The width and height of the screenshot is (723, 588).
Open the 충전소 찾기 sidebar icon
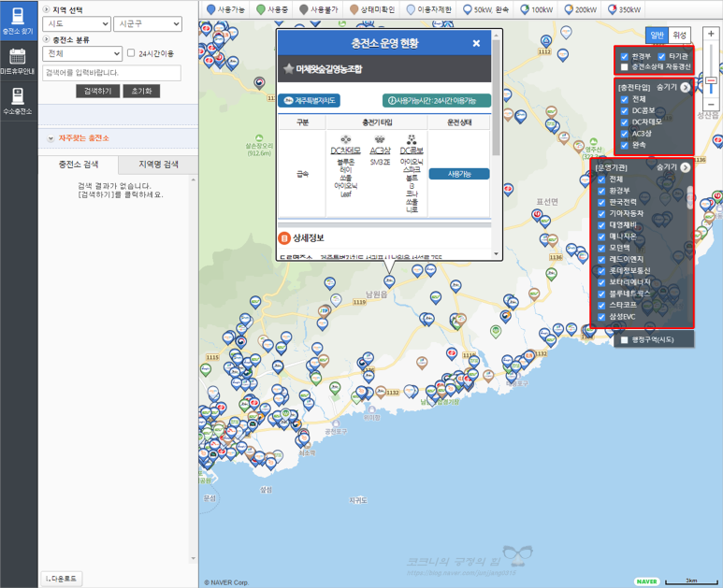[x=18, y=22]
